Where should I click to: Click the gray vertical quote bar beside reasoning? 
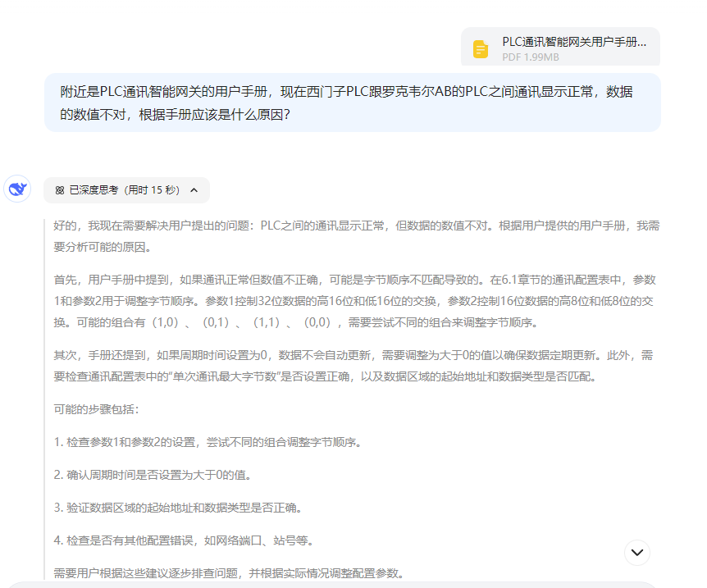point(46,394)
